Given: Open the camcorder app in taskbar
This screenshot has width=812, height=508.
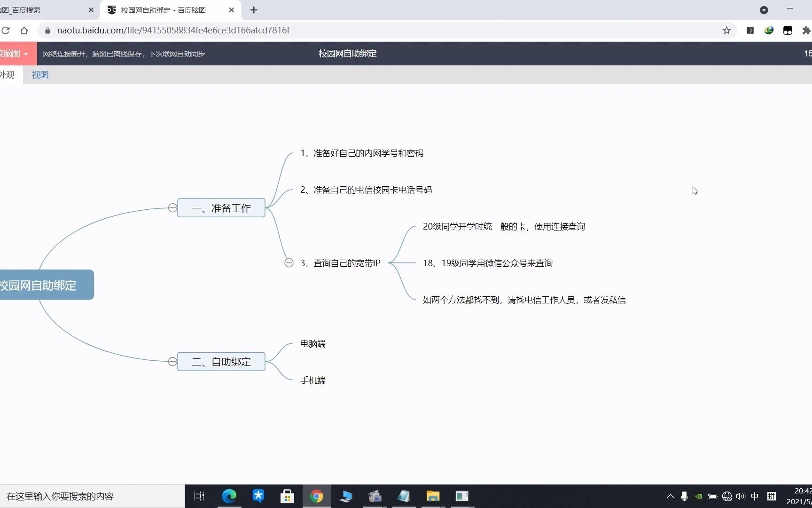Looking at the screenshot, I should tap(375, 496).
